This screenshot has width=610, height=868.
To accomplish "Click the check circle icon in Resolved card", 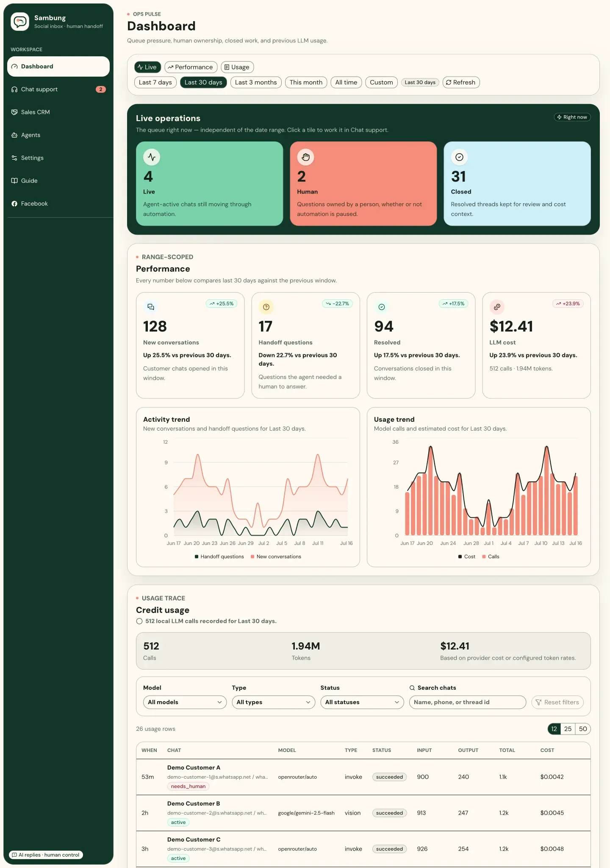I will pyautogui.click(x=382, y=307).
